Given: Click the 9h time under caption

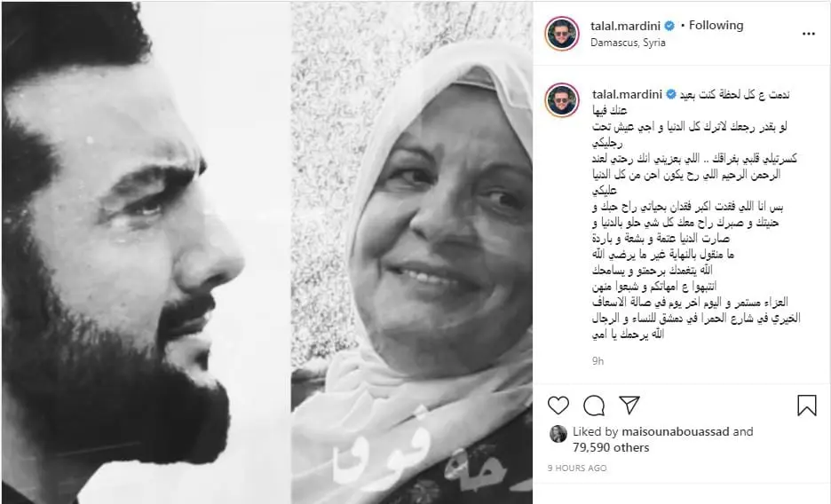Looking at the screenshot, I should click(598, 361).
